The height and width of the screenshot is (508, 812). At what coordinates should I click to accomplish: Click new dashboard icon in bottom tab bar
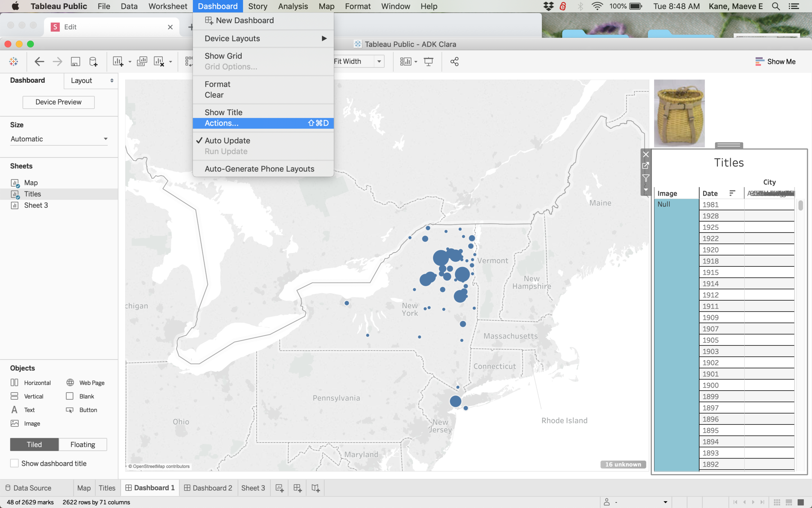[x=297, y=488]
